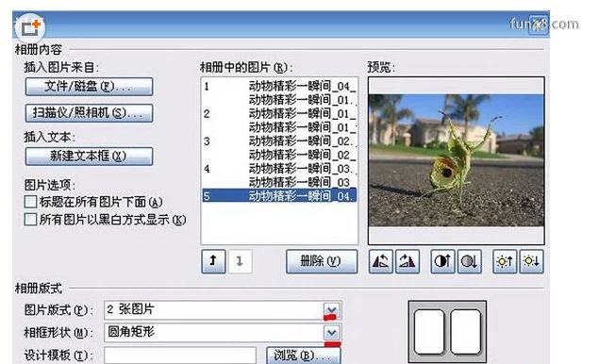The width and height of the screenshot is (599, 364).
Task: Delete the selected picture with 删除
Action: point(322,261)
